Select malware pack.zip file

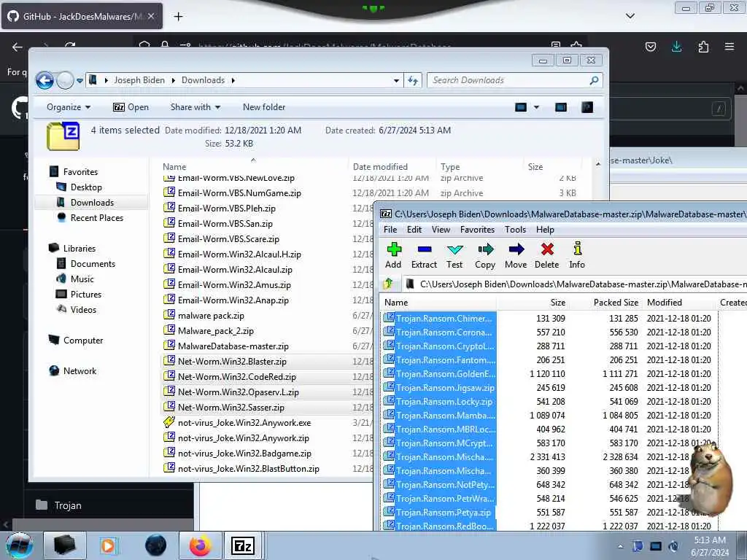(211, 315)
